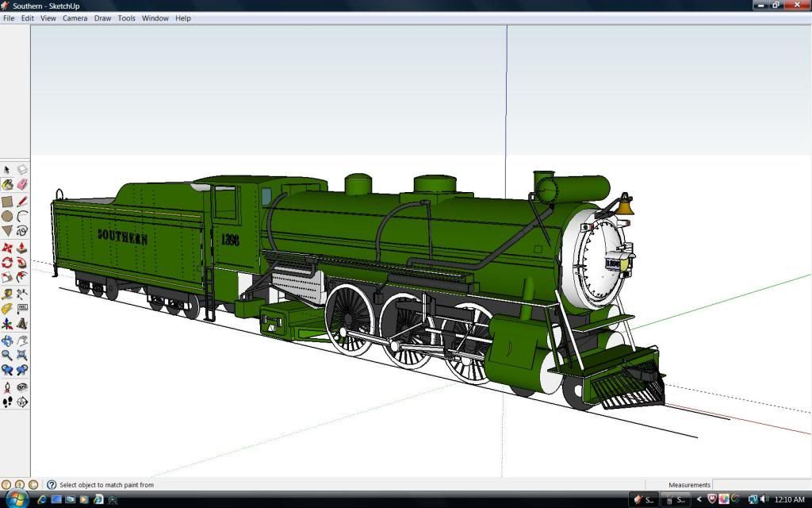Open the Windows Start orb
The image size is (812, 508).
coord(17,499)
